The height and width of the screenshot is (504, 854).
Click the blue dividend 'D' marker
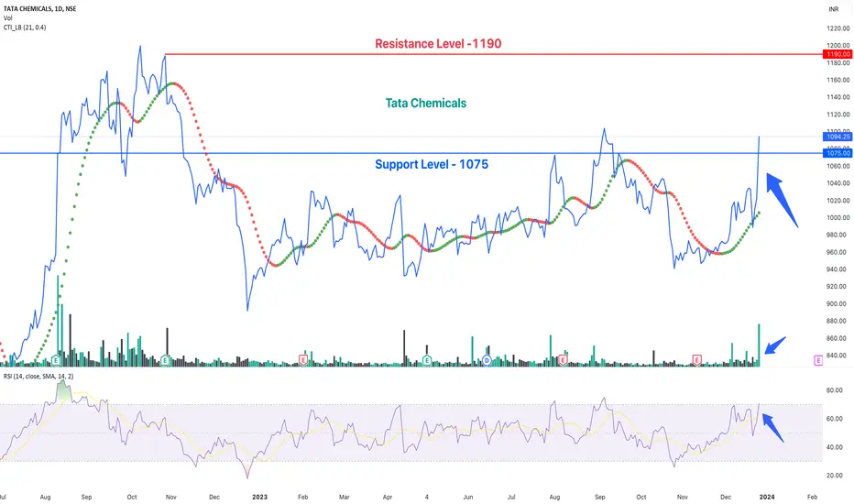[487, 360]
